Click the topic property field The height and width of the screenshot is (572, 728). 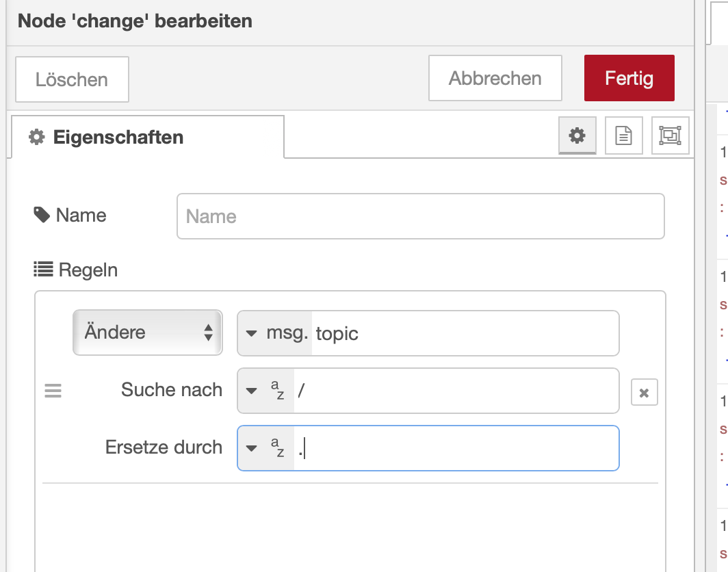[464, 334]
